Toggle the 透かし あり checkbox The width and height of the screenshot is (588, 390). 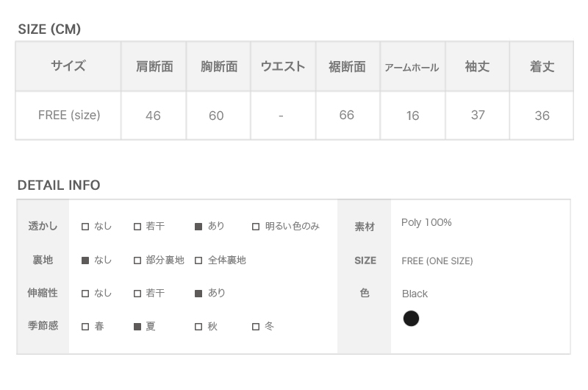tap(198, 227)
